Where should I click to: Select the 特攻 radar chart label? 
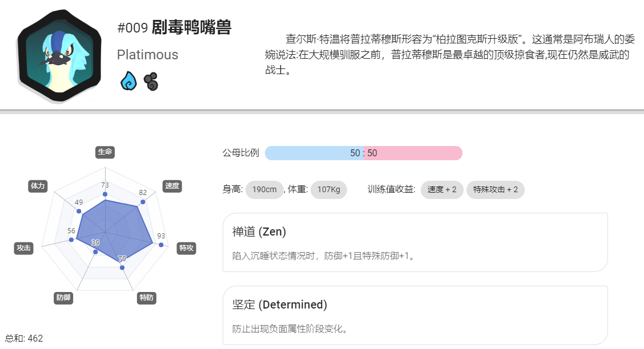[x=187, y=248]
